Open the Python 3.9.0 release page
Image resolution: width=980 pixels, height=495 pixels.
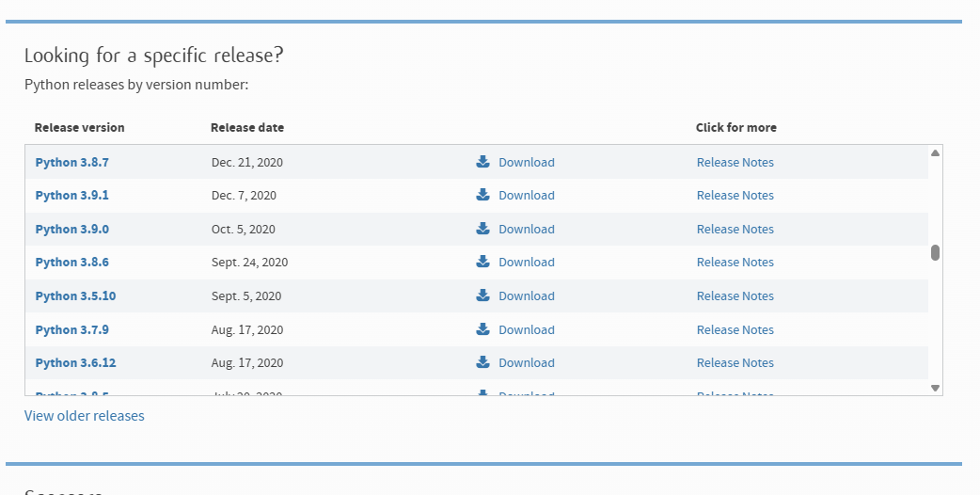pos(71,230)
